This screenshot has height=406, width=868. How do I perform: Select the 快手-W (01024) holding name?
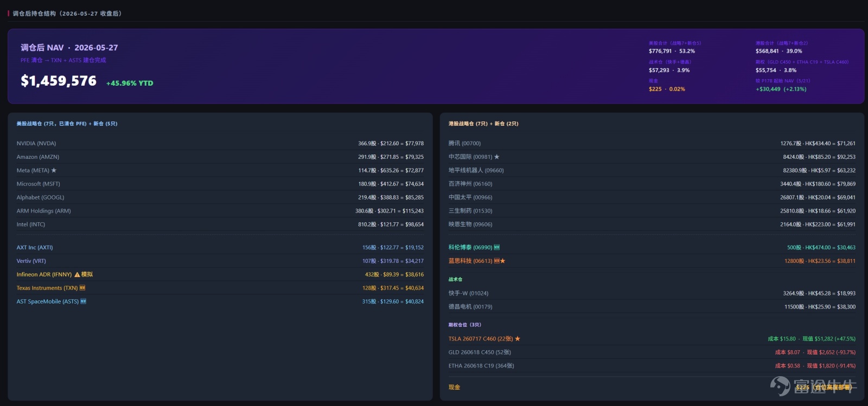click(x=468, y=293)
